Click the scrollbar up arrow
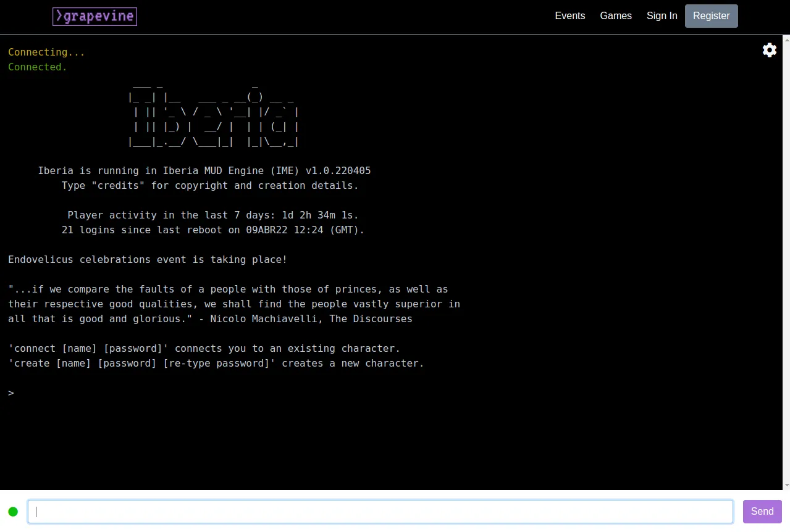This screenshot has height=532, width=790. 786,38
